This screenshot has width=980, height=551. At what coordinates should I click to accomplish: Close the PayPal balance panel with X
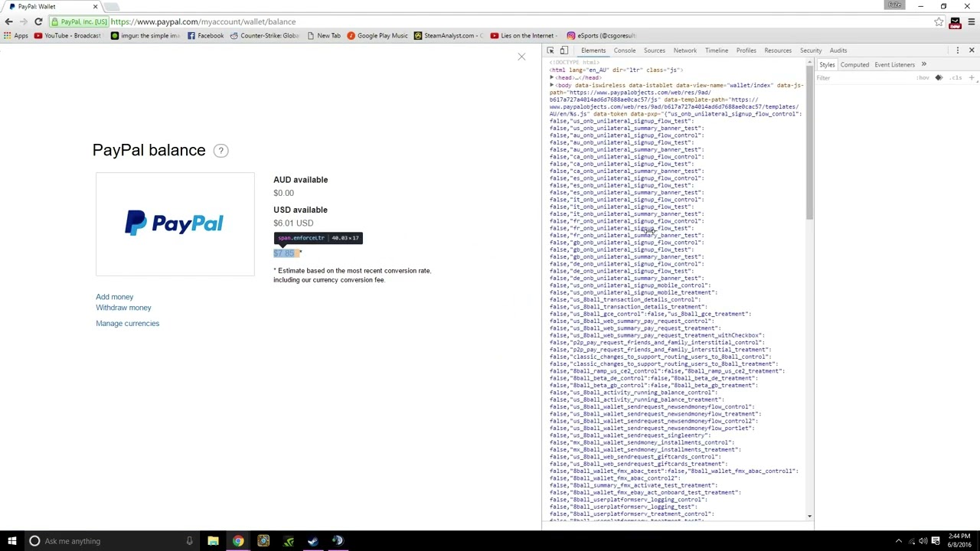point(521,57)
